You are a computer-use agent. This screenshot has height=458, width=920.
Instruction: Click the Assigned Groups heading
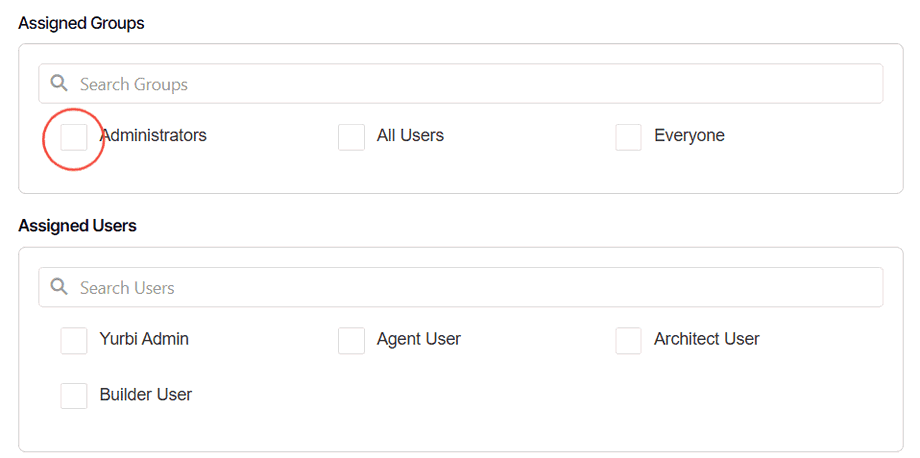[81, 23]
